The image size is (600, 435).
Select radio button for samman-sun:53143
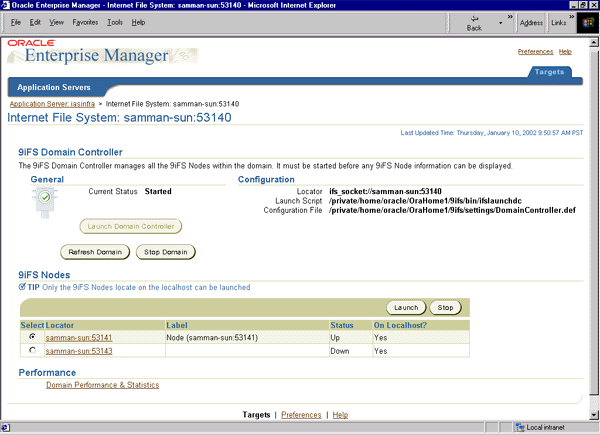click(x=33, y=350)
